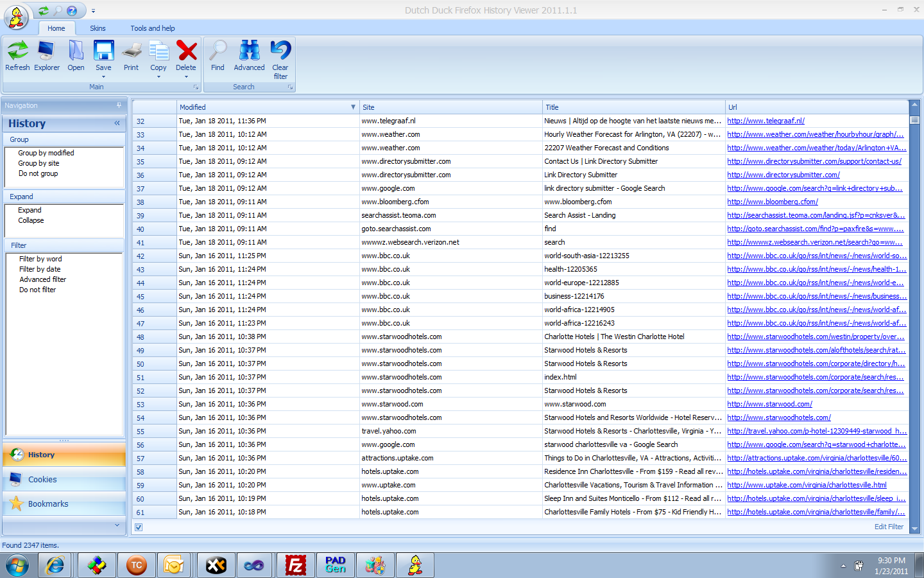This screenshot has width=924, height=578.
Task: Select Bookmarks navigation section
Action: point(64,504)
